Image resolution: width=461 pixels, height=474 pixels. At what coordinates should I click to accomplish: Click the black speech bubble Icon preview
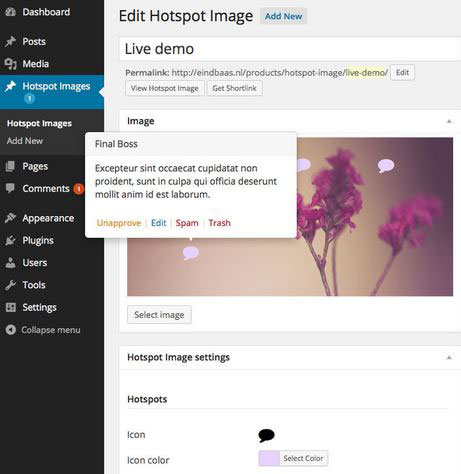(266, 435)
